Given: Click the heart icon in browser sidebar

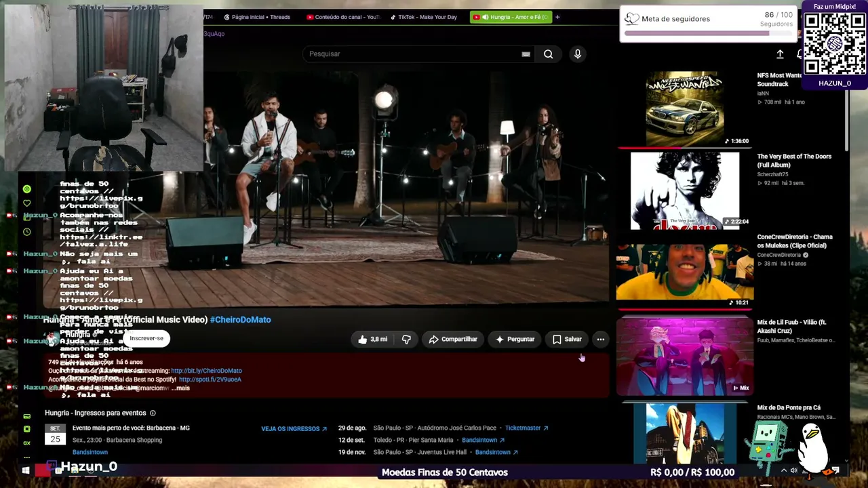Looking at the screenshot, I should point(27,203).
